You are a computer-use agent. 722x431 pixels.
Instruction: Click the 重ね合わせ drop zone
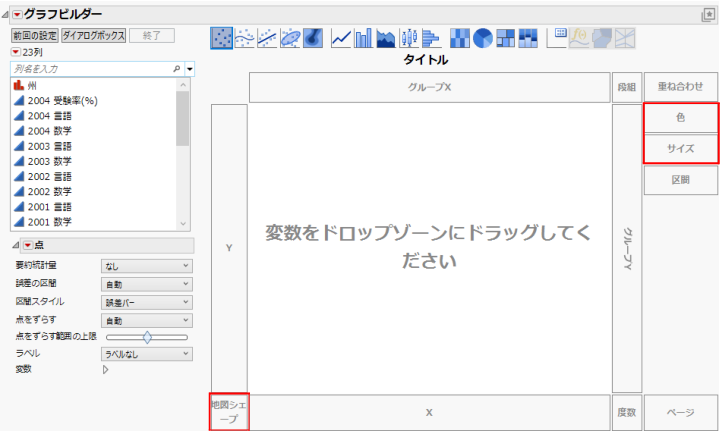(x=681, y=87)
